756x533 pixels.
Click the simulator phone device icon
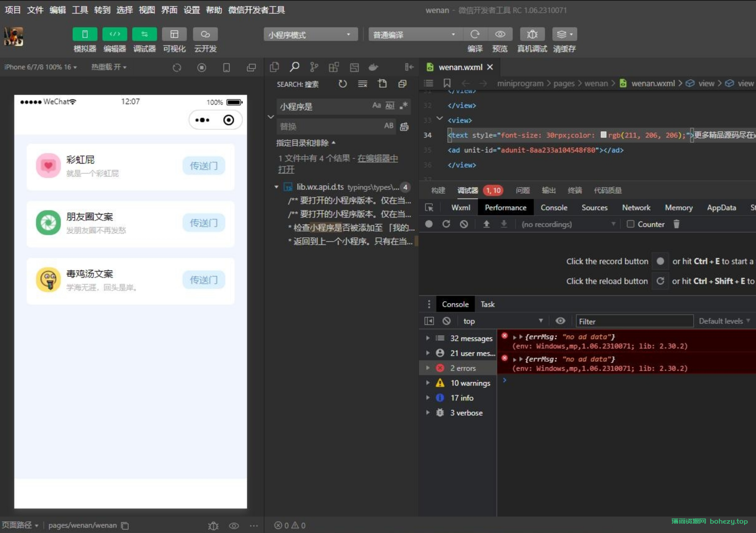pos(226,68)
